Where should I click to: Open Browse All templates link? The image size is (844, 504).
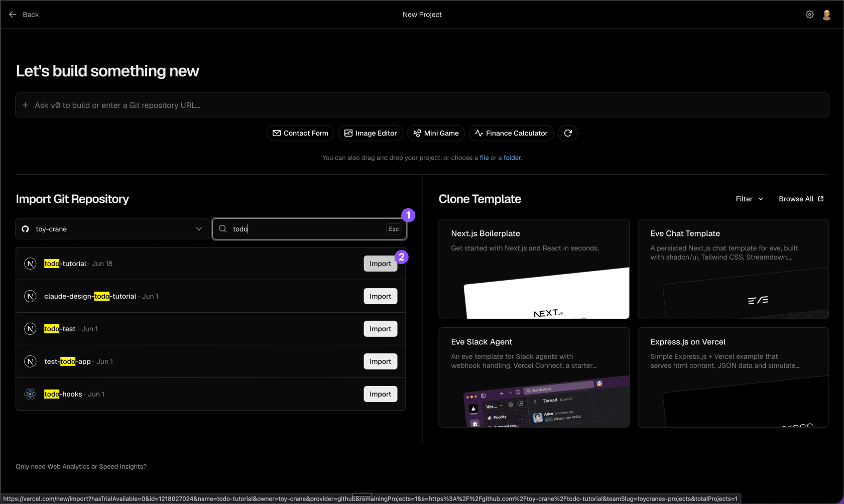coord(801,199)
